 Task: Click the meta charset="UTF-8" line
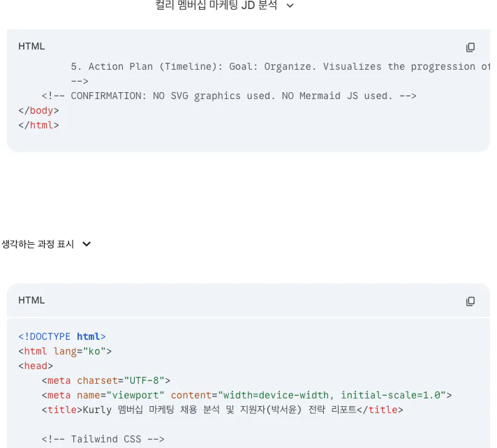point(106,380)
